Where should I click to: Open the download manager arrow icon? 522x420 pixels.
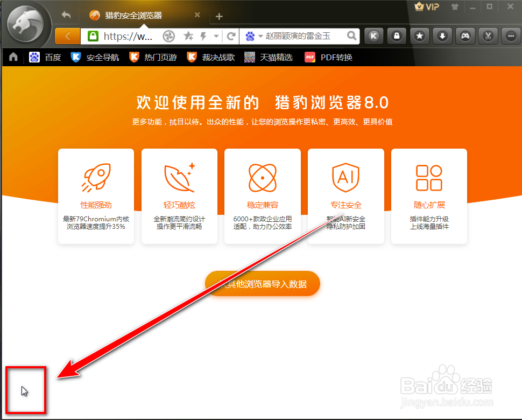441,36
